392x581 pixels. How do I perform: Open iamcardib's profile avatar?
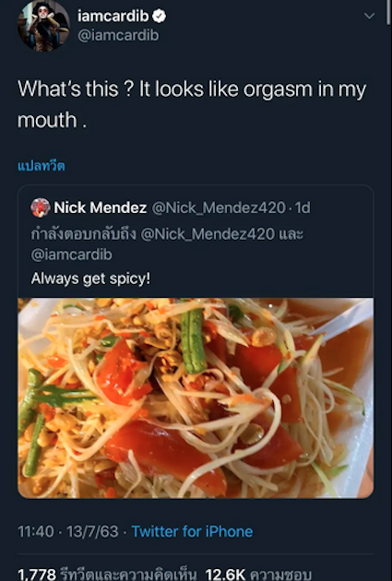pos(43,25)
